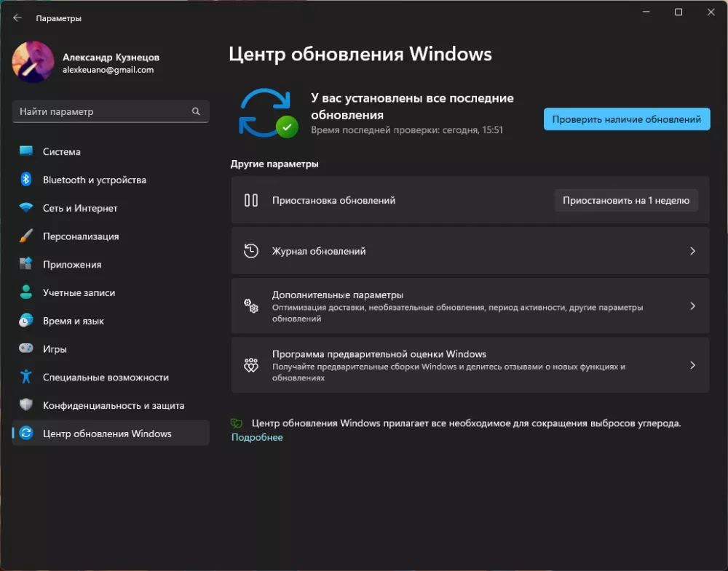728x571 pixels.
Task: Click the back arrow in title bar
Action: click(x=17, y=18)
